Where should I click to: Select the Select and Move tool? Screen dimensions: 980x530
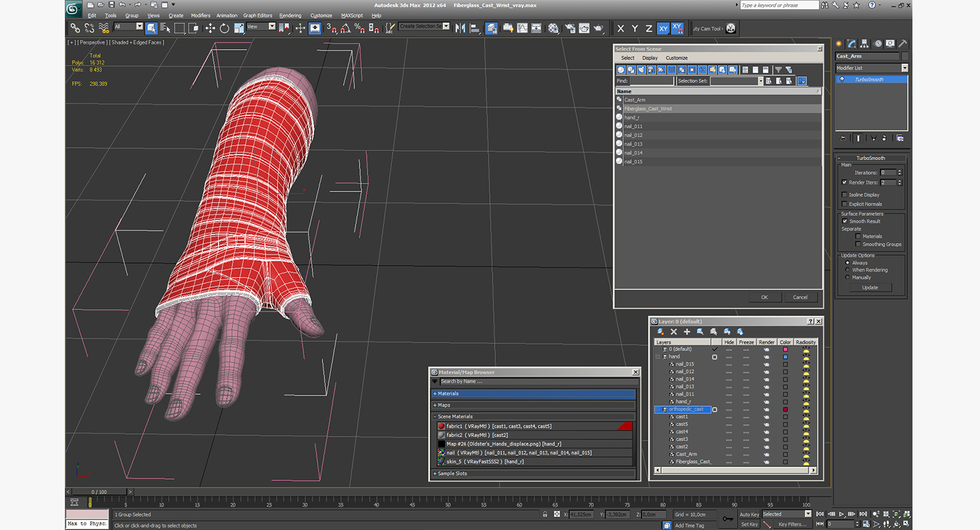(x=210, y=28)
